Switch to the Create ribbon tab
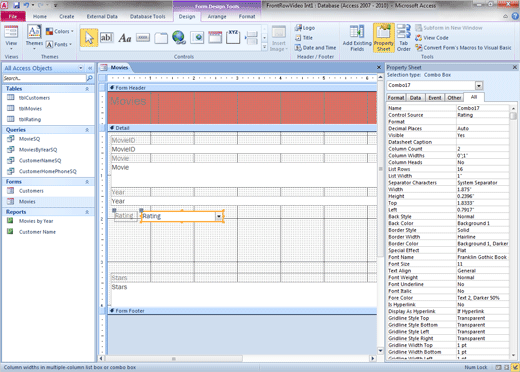Viewport: 520px width, 372px height. [x=67, y=16]
